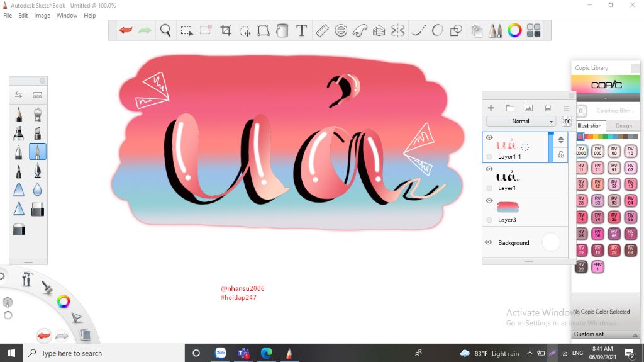The height and width of the screenshot is (362, 644).
Task: Add an image layer in layer panel
Action: pyautogui.click(x=528, y=108)
